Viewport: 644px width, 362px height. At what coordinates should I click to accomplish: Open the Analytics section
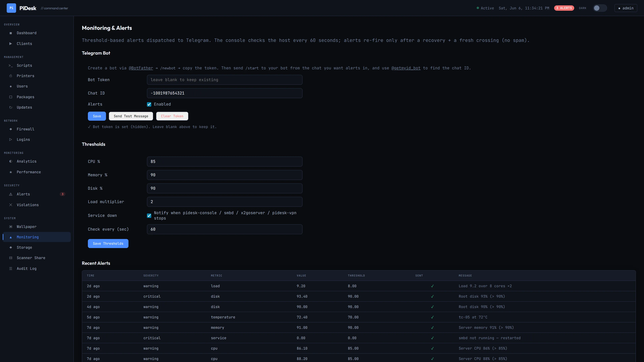(37, 161)
